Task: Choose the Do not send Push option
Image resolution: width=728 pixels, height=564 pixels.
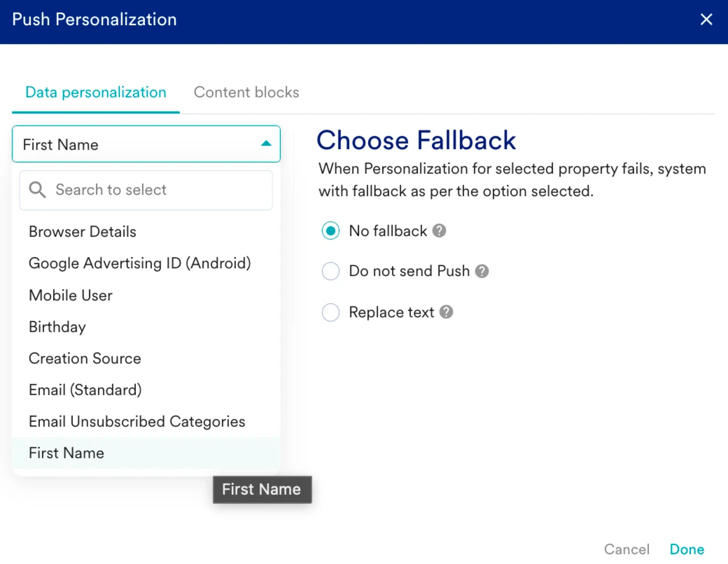Action: pyautogui.click(x=330, y=271)
